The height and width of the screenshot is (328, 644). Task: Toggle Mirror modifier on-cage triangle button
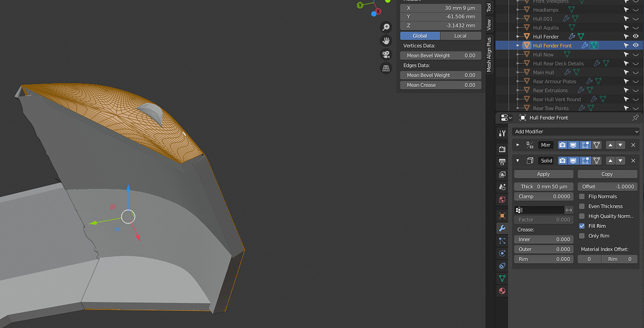tap(596, 145)
